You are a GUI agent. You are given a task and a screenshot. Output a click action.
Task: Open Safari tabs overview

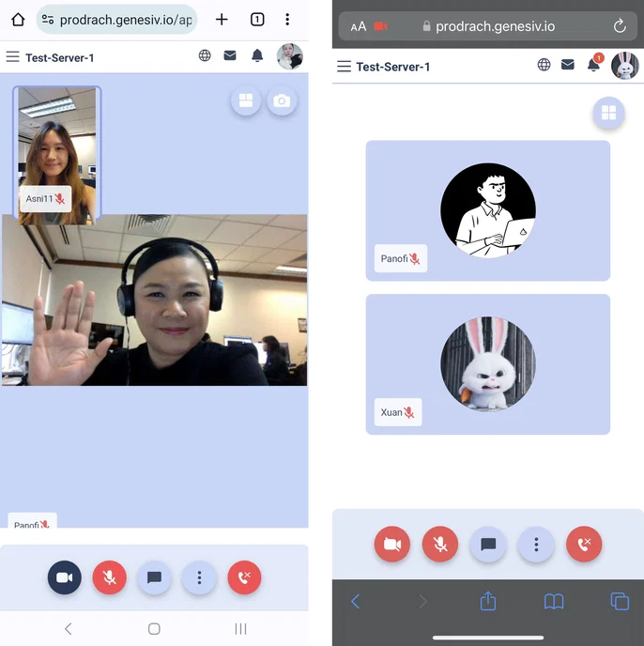tap(620, 601)
